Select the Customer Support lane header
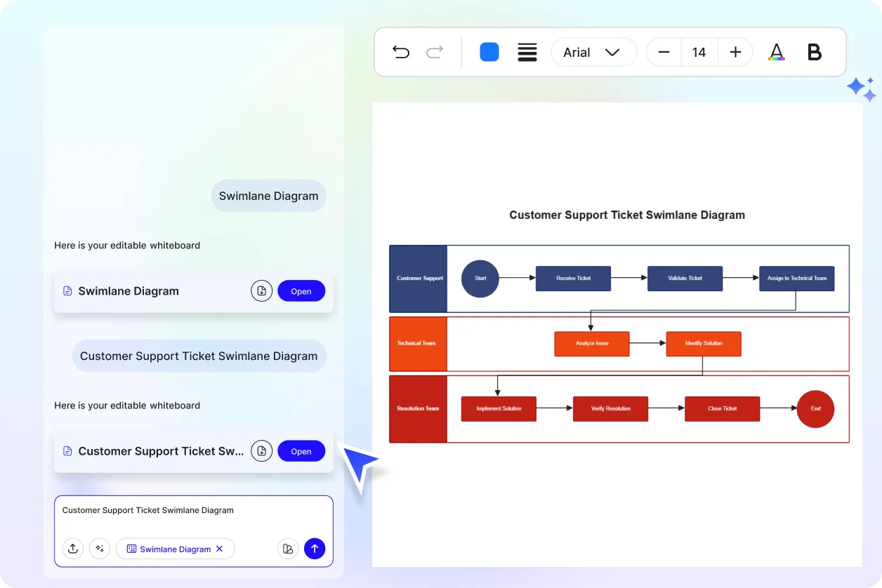This screenshot has height=588, width=882. point(419,279)
